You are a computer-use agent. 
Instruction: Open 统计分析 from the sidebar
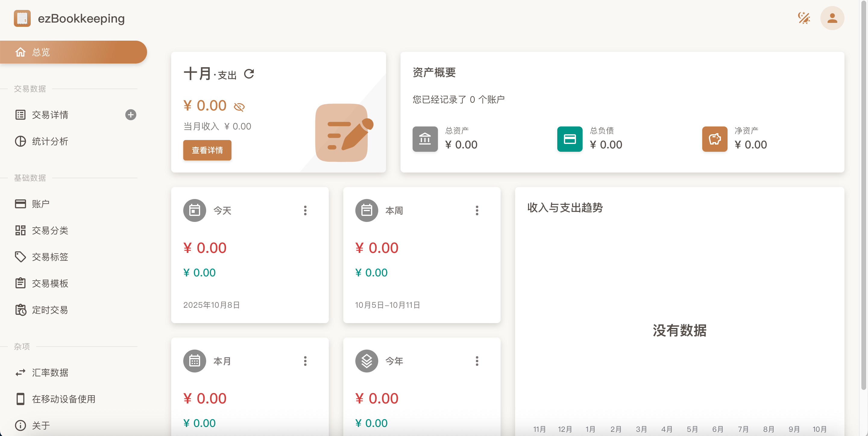pyautogui.click(x=50, y=142)
